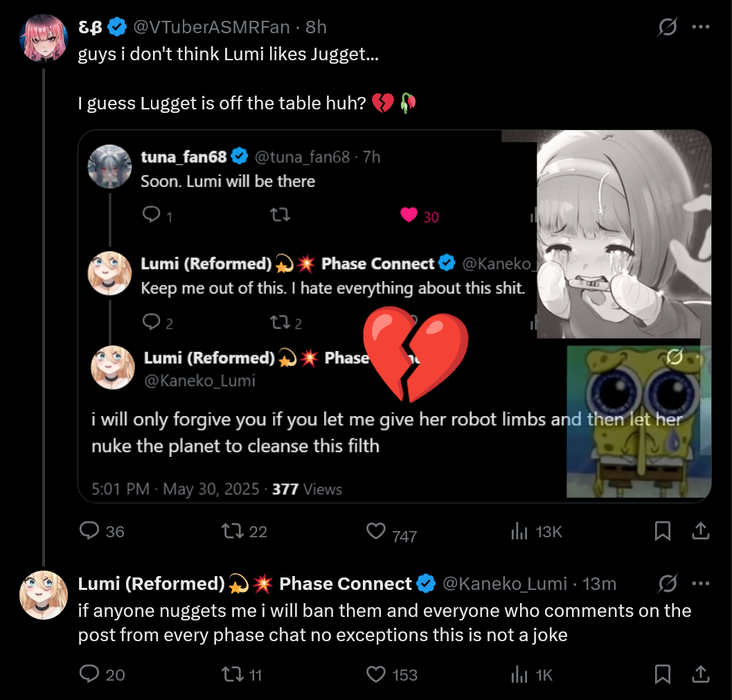The width and height of the screenshot is (732, 700).
Task: Share Lumi's bottom reply
Action: click(700, 674)
